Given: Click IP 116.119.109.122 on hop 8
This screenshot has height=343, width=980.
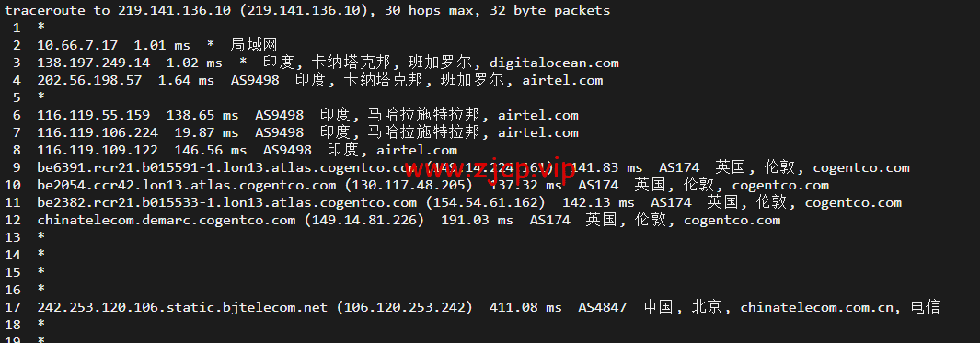Looking at the screenshot, I should tap(98, 151).
